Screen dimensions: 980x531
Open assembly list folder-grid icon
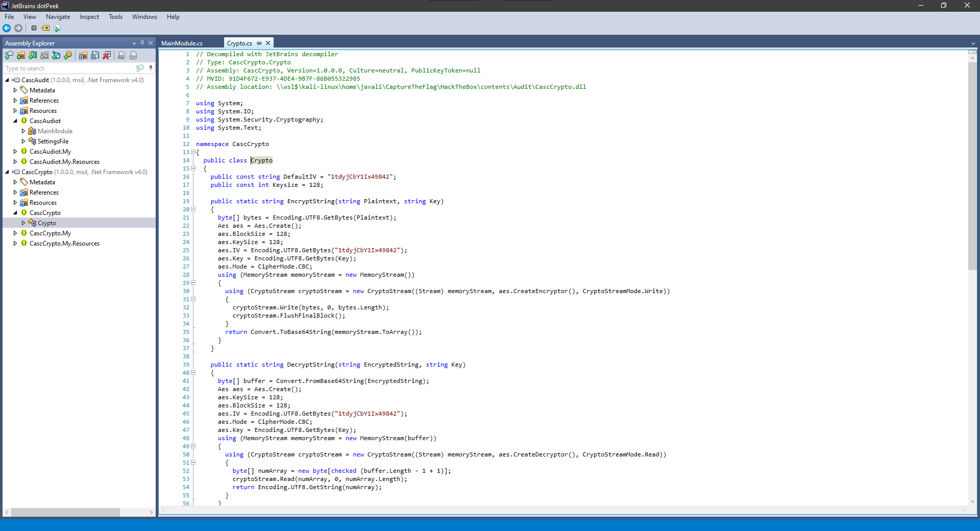click(83, 55)
